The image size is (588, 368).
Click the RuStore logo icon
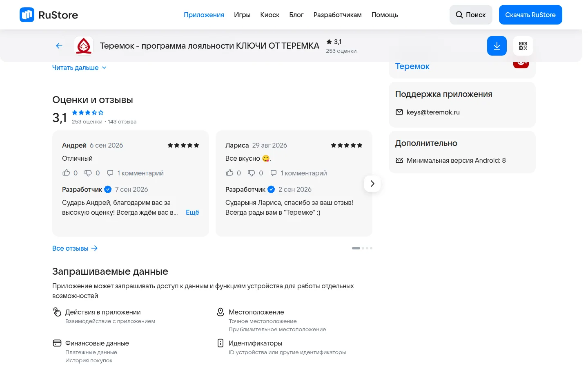pos(27,15)
